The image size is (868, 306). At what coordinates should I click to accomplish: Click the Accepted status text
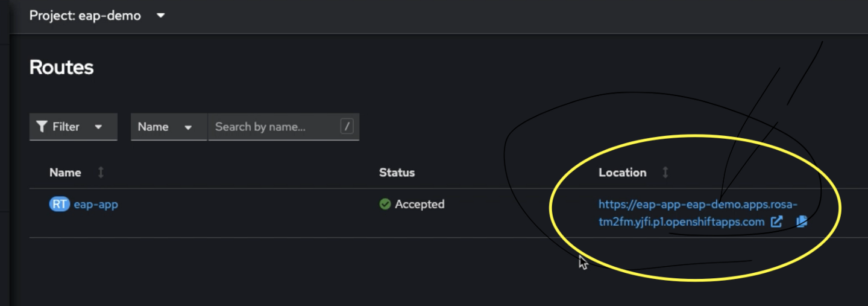click(x=420, y=204)
